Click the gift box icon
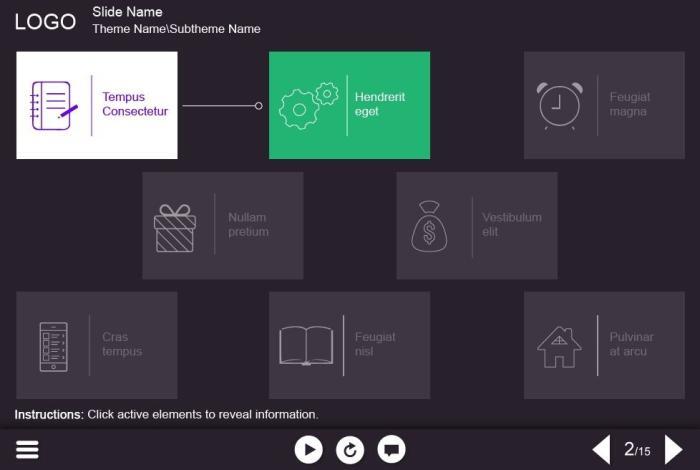Viewport: 700px width, 470px height. pyautogui.click(x=175, y=227)
